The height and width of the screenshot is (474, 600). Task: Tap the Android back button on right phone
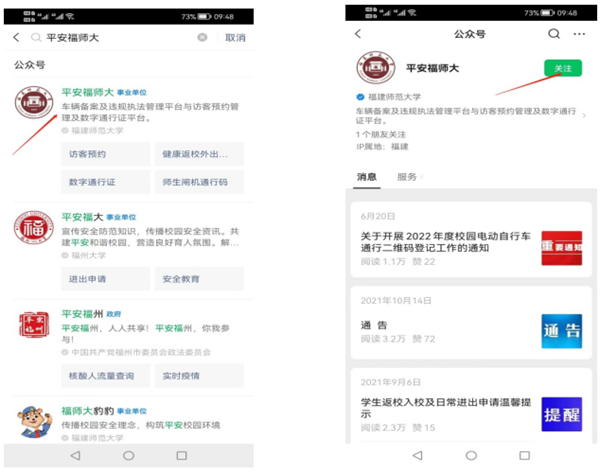(x=418, y=455)
